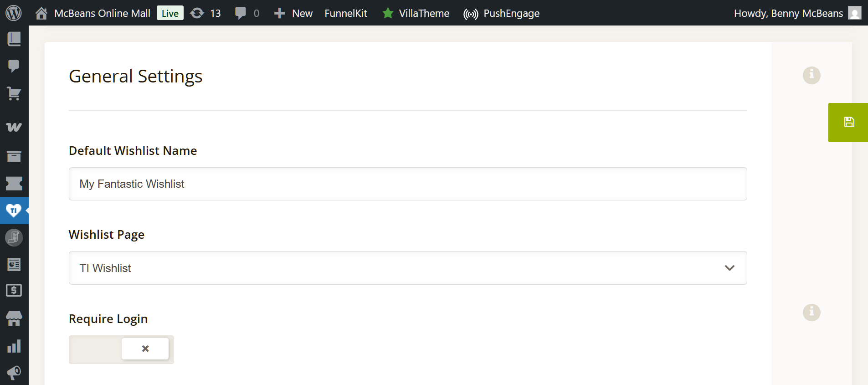Click the WordPress logo icon

(14, 13)
